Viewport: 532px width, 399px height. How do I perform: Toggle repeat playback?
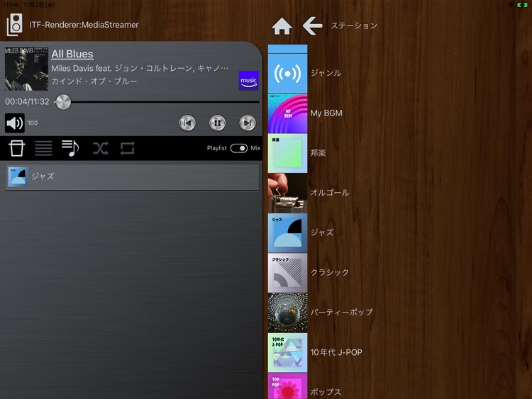[127, 148]
